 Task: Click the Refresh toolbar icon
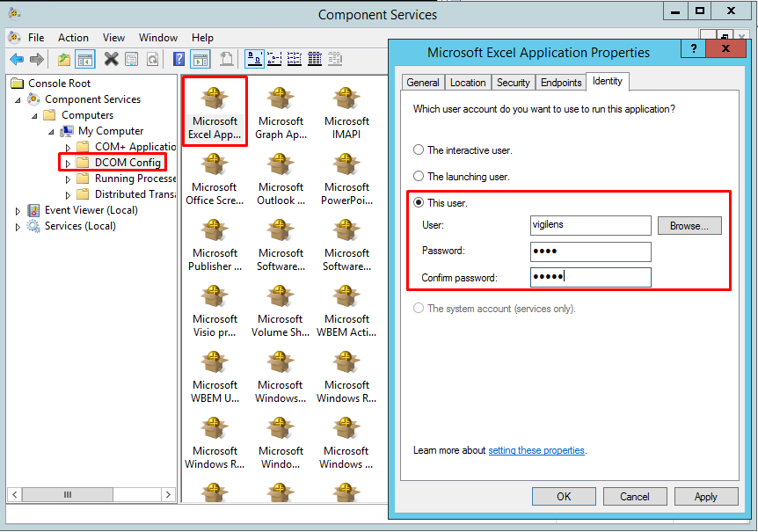pos(152,60)
